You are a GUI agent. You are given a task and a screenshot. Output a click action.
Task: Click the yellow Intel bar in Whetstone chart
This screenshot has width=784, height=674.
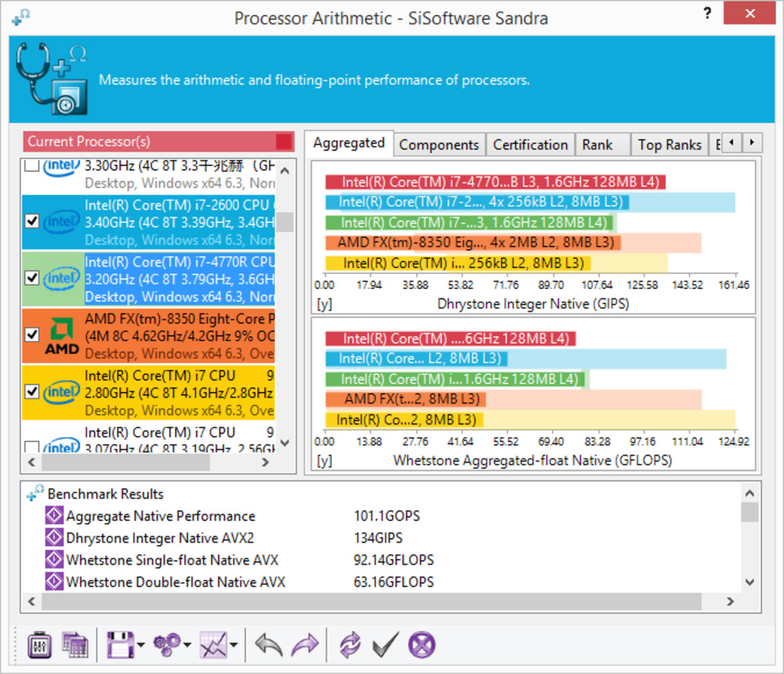tap(404, 420)
